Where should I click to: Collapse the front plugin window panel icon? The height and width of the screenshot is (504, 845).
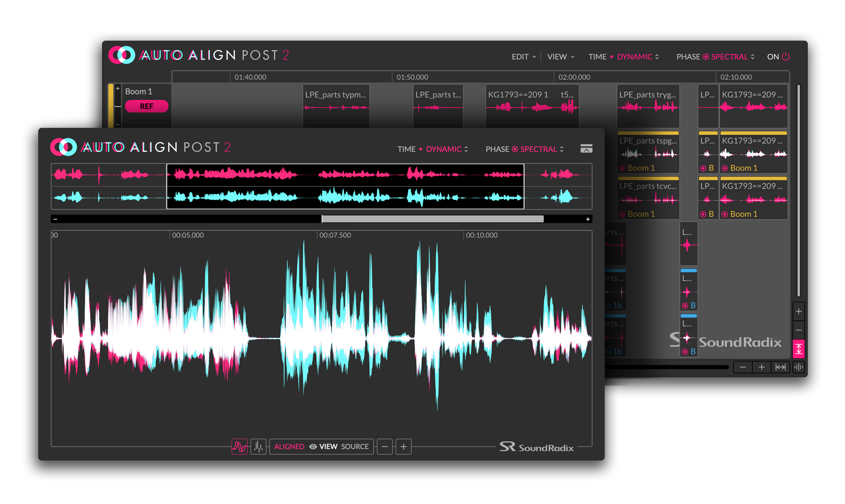[586, 149]
